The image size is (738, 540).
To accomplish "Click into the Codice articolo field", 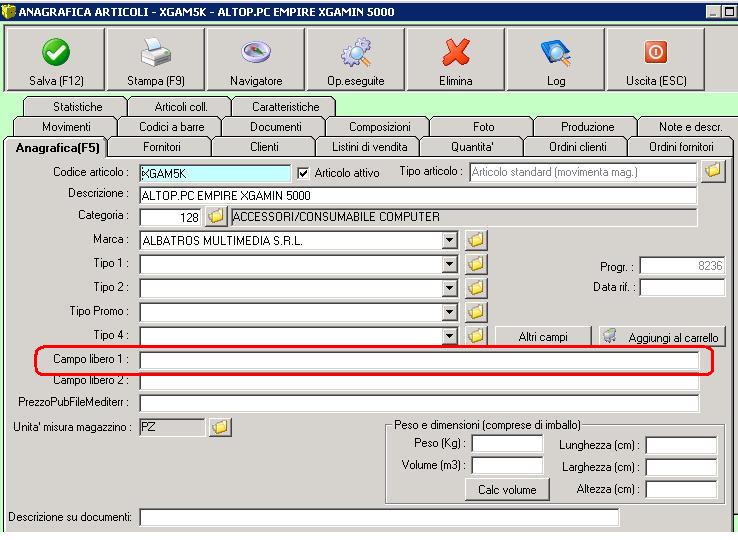I will (215, 173).
